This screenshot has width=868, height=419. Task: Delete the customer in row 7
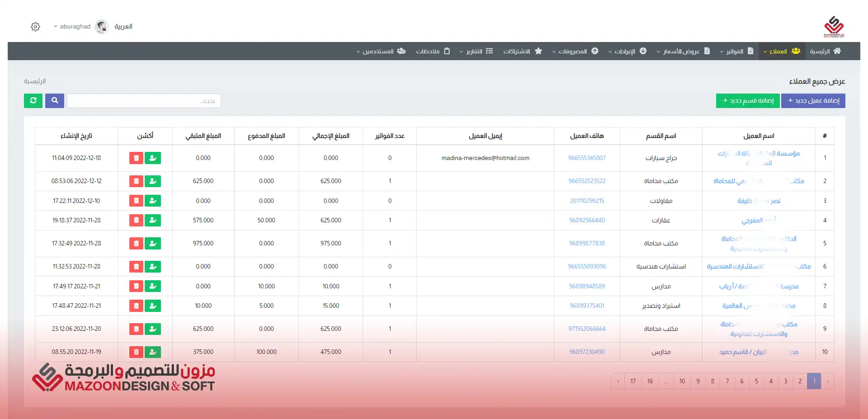pos(136,286)
